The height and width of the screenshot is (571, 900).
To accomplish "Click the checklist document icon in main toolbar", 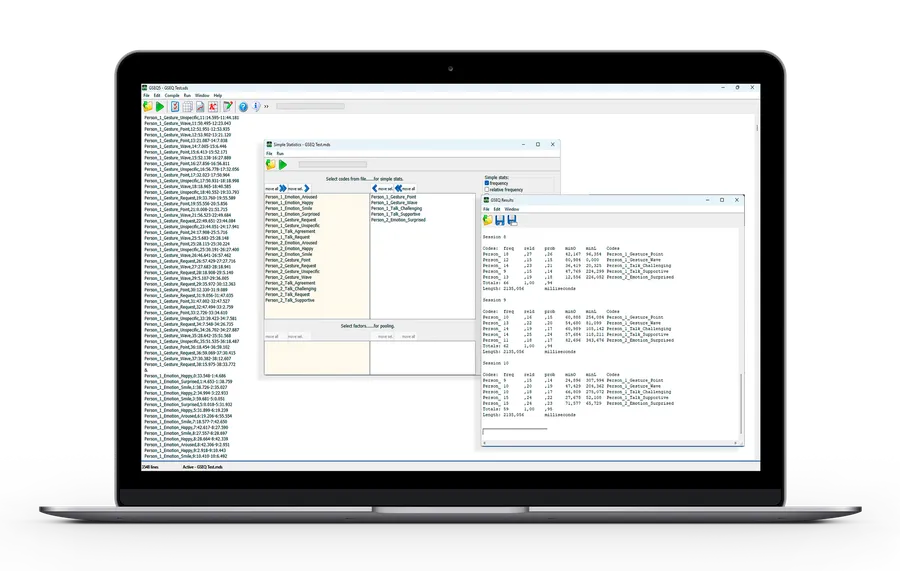I will coord(174,107).
